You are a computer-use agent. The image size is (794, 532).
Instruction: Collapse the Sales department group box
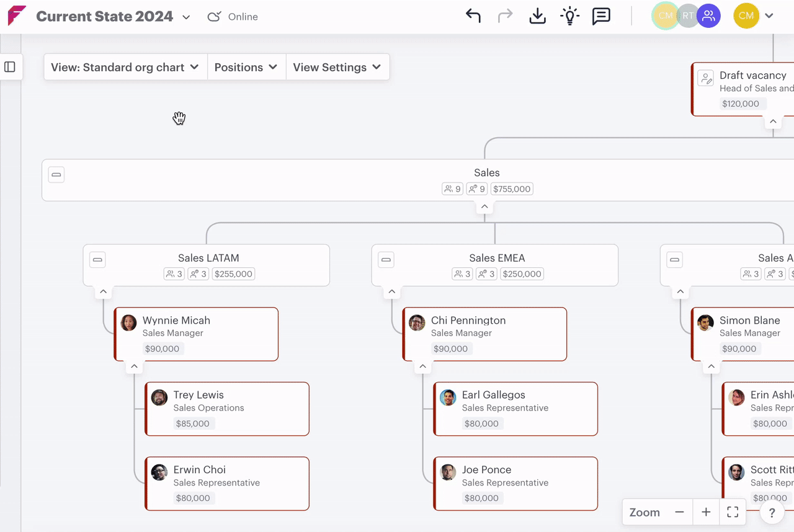[x=56, y=175]
